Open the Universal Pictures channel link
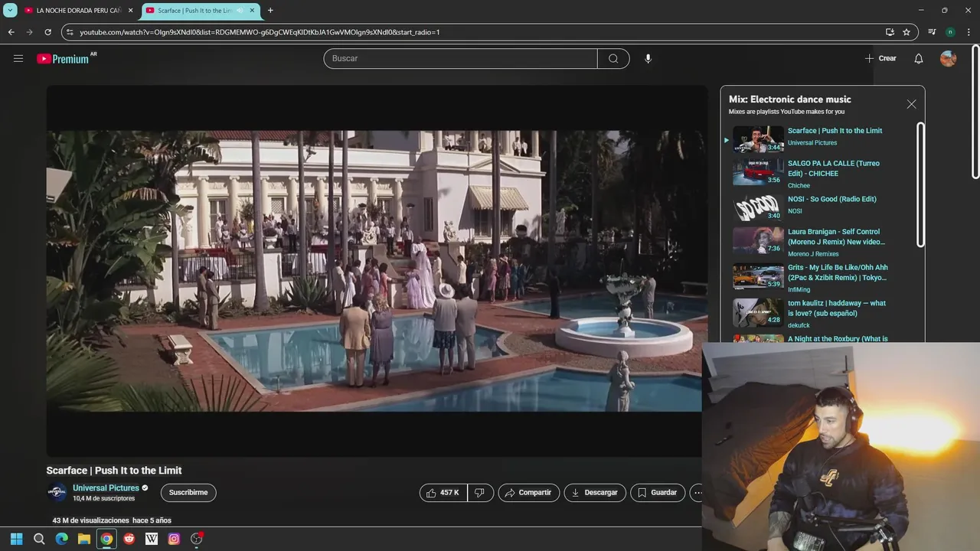980x551 pixels. pos(106,488)
